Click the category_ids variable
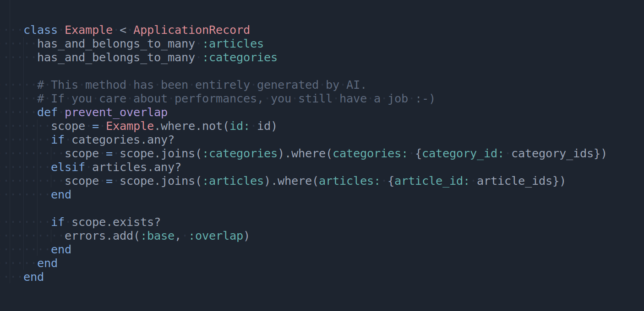 (x=553, y=154)
